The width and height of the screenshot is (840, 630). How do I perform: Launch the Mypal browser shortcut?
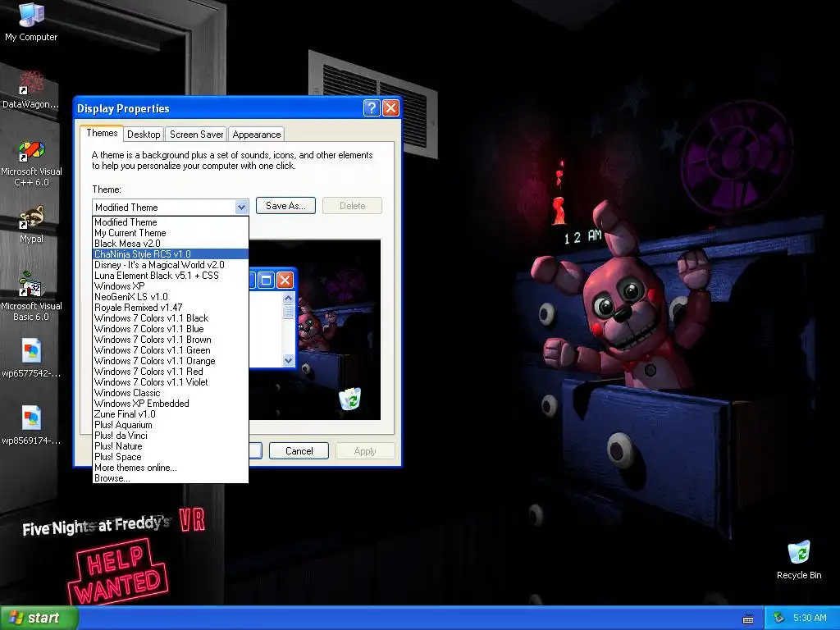click(x=31, y=225)
